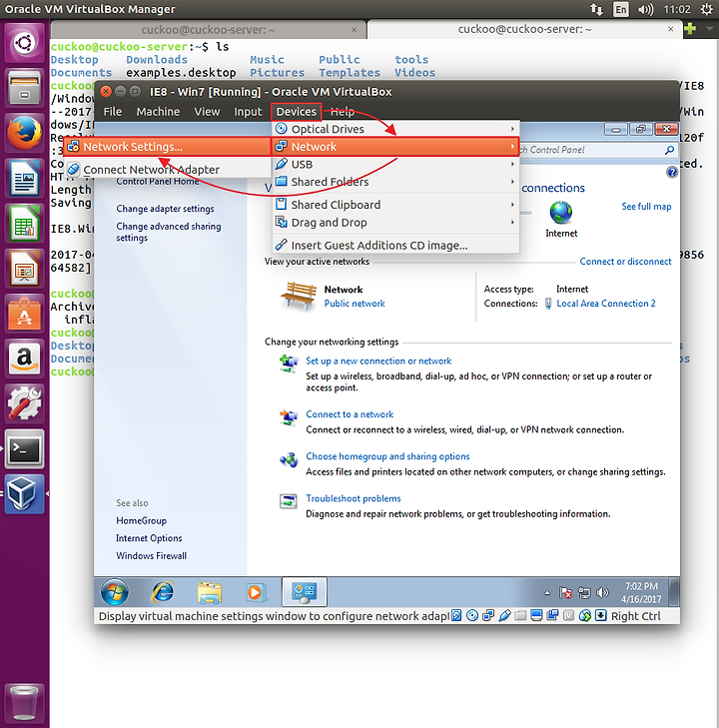Choose Network Settings... from the submenu
Screen dimensions: 719x728
[167, 147]
